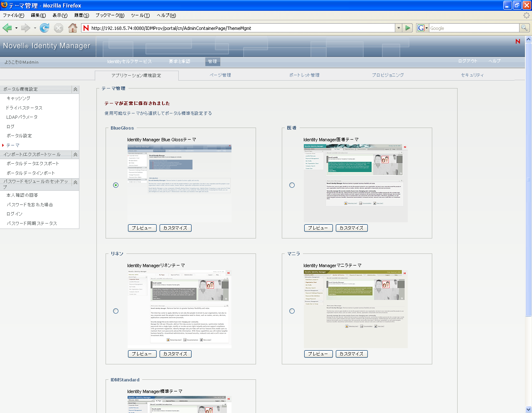Open the ヘルプ link in page header

(x=495, y=61)
